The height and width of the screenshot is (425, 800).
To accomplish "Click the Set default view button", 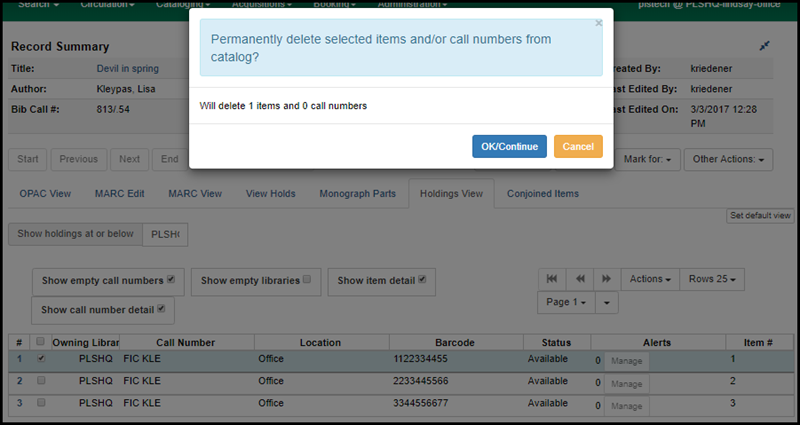I will pos(760,215).
